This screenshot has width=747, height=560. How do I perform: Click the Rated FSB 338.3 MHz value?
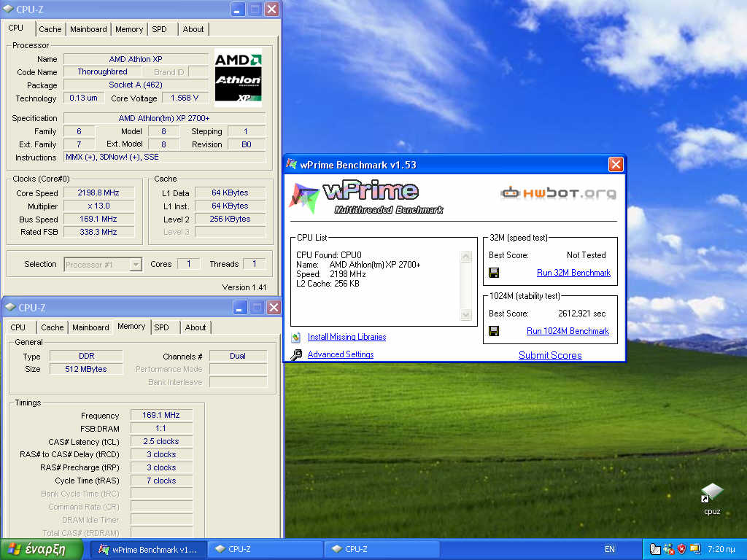coord(98,232)
